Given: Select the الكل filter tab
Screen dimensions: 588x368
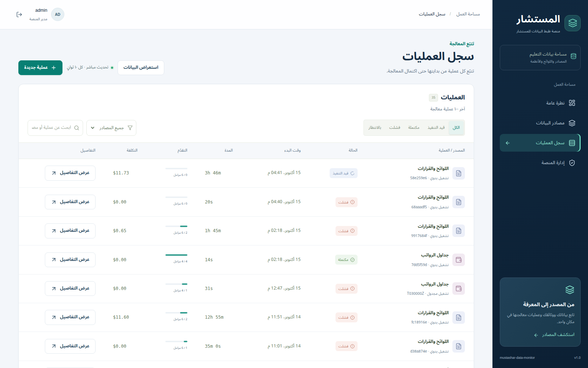Looking at the screenshot, I should [x=456, y=128].
